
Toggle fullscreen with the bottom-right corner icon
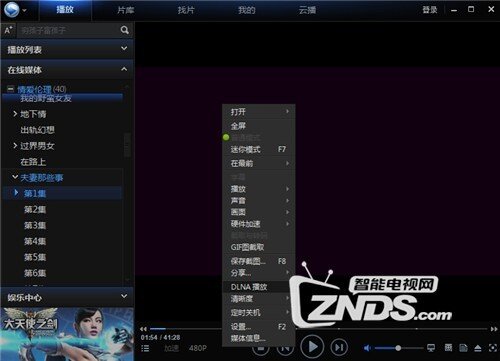(x=493, y=348)
